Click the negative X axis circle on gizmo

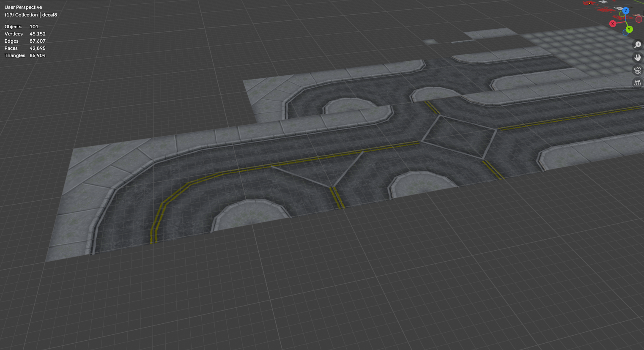coord(639,19)
